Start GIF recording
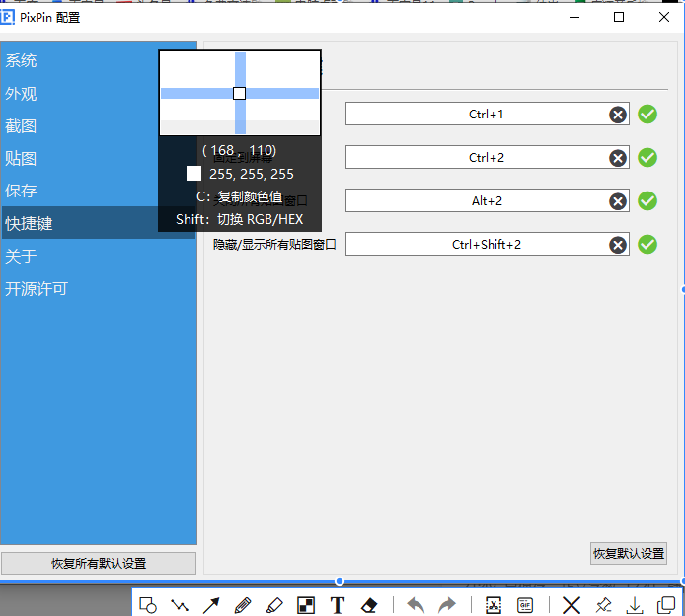685x616 pixels. [x=525, y=605]
